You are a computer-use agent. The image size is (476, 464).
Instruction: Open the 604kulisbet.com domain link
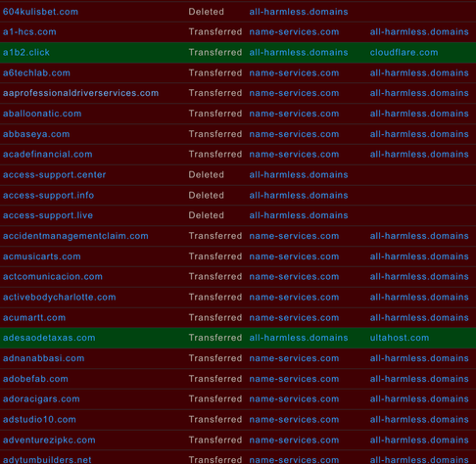click(40, 12)
